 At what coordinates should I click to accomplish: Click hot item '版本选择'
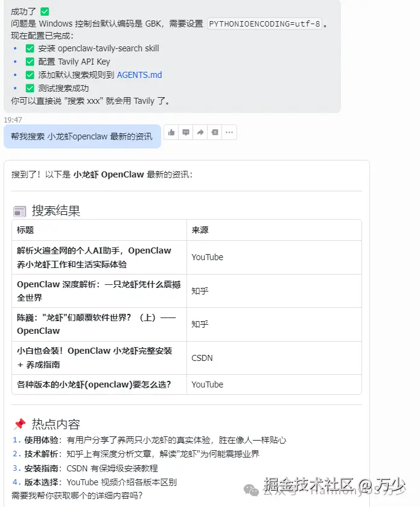95,482
